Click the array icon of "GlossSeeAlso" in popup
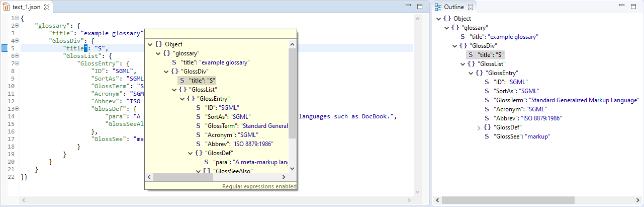 (x=206, y=171)
